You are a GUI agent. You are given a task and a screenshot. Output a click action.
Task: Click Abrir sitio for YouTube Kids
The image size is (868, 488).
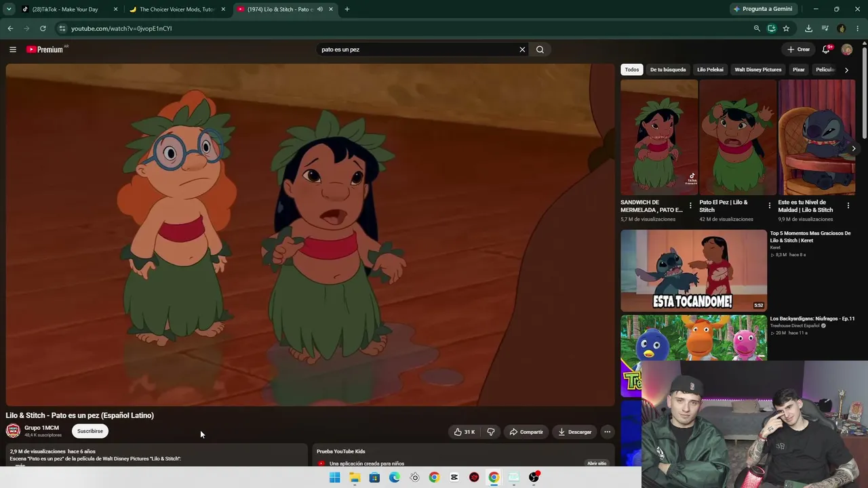point(597,464)
